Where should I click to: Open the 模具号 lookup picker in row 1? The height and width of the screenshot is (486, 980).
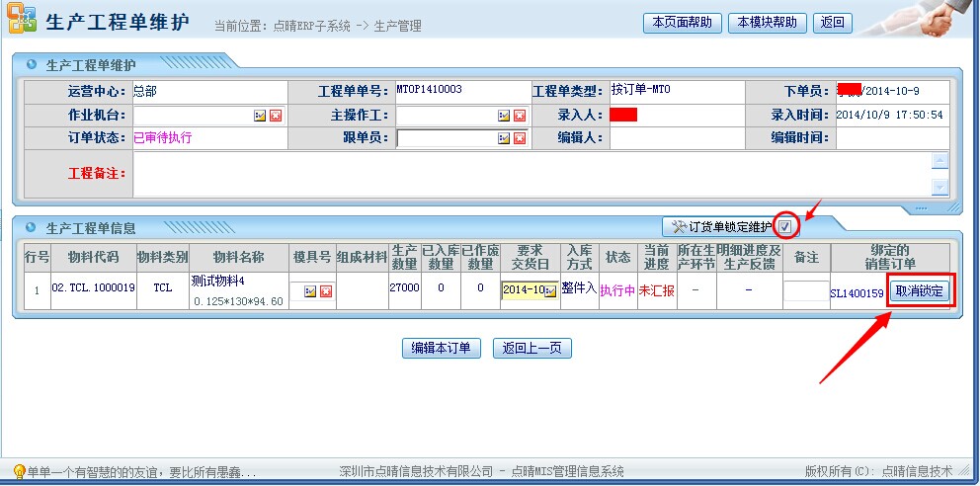(x=310, y=291)
